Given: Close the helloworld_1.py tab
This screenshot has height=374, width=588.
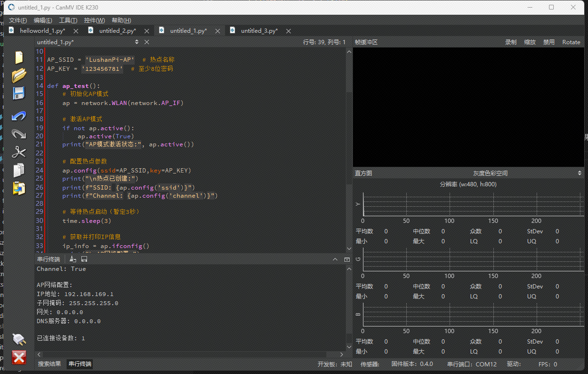Looking at the screenshot, I should point(76,31).
